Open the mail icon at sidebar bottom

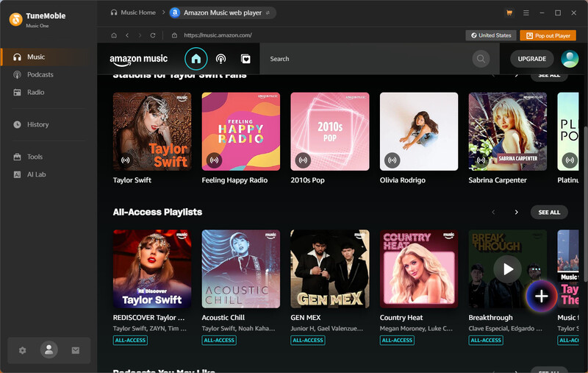[76, 350]
